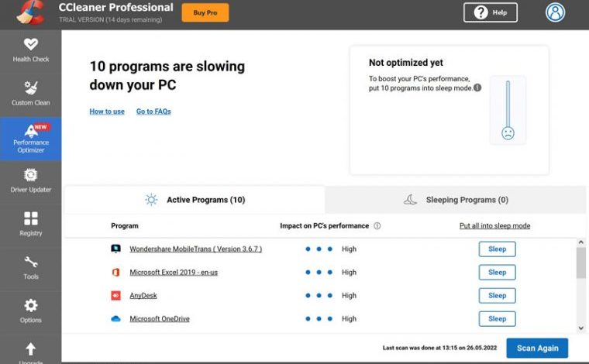Screen dimensions: 589x364
Task: Open the Help button
Action: point(491,12)
